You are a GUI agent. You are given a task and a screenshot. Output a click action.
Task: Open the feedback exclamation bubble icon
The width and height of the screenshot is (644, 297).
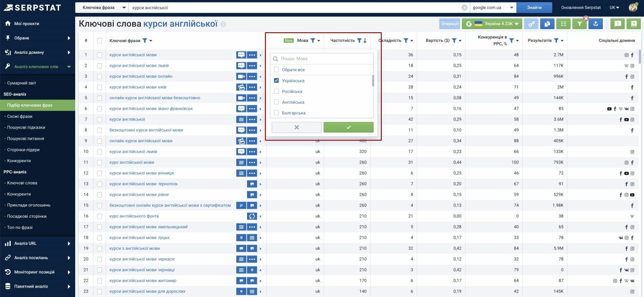[618, 24]
